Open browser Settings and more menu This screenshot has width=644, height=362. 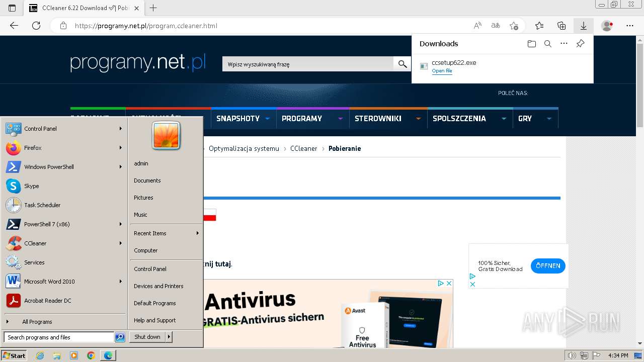[630, 26]
